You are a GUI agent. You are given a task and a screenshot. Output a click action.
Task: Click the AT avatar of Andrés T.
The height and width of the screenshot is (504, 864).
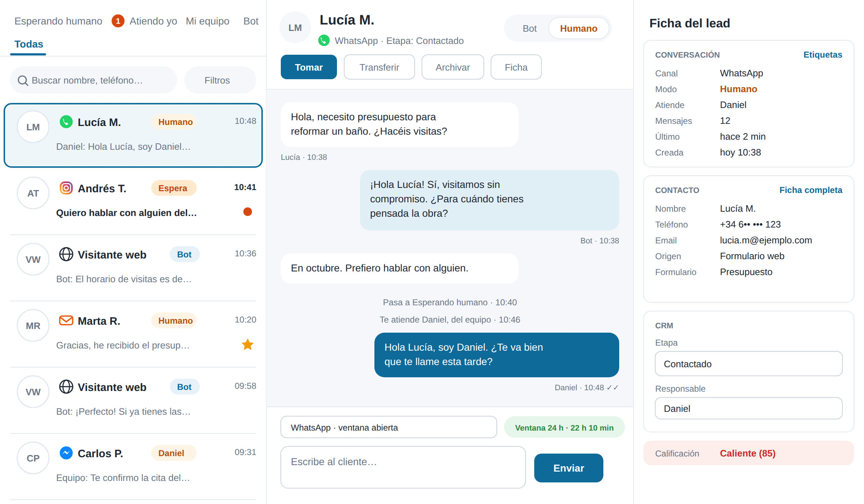33,193
